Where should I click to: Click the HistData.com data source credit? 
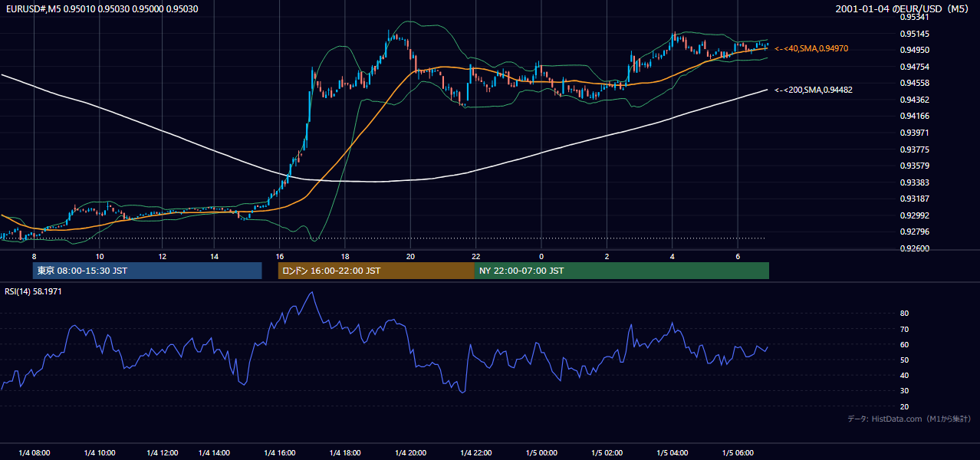click(909, 419)
